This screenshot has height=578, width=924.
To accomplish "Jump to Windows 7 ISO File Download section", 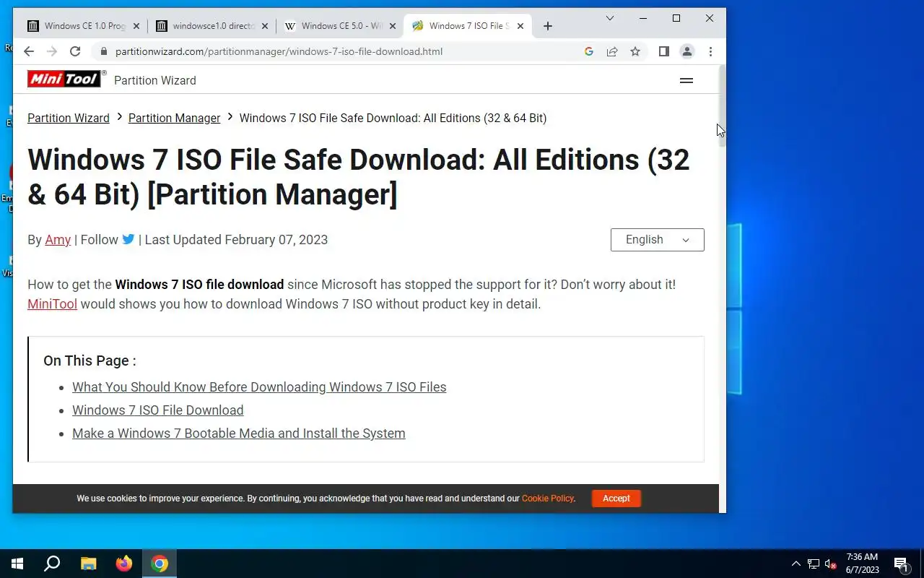I will (157, 410).
